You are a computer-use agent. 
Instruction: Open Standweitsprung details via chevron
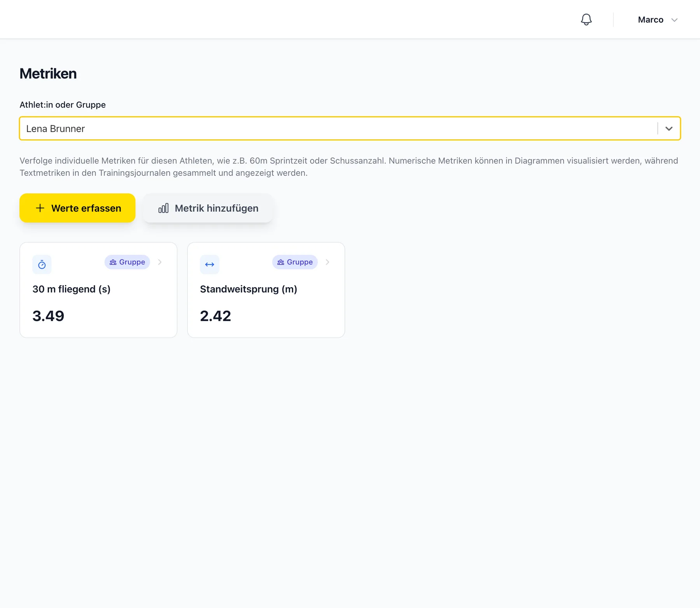click(327, 262)
